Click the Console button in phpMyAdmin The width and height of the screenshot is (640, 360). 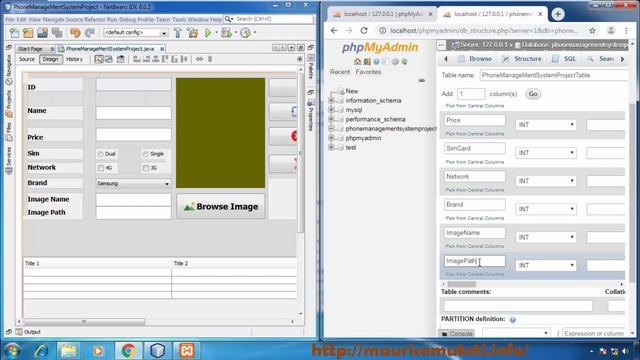[x=457, y=333]
